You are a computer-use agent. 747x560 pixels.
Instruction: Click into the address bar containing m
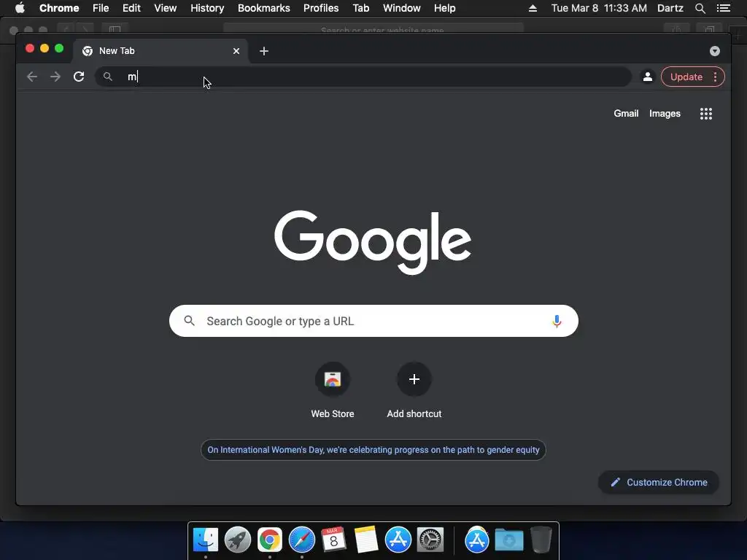(x=363, y=77)
